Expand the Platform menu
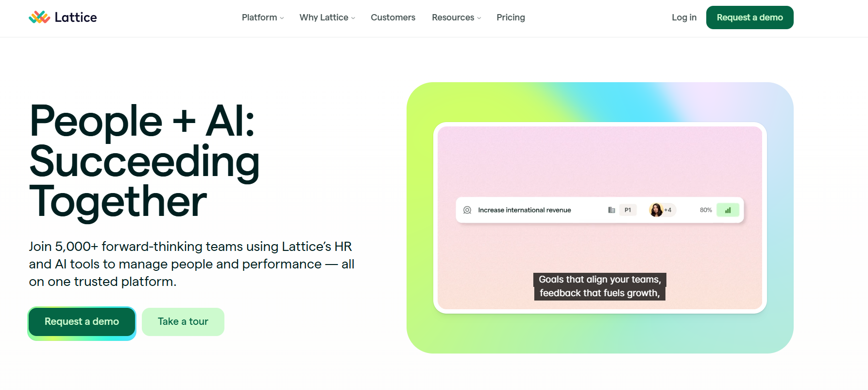Image resolution: width=868 pixels, height=390 pixels. [263, 18]
